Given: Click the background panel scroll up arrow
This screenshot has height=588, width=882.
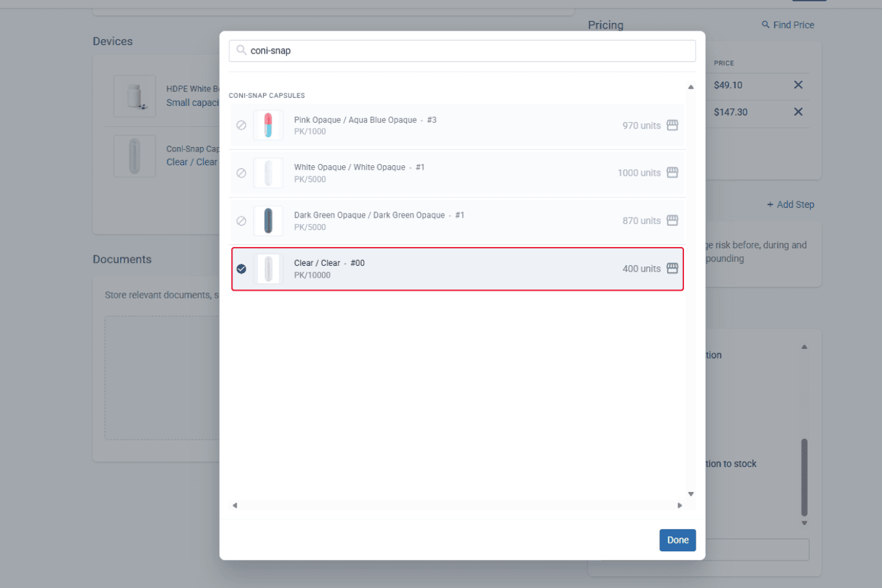Looking at the screenshot, I should pos(804,347).
